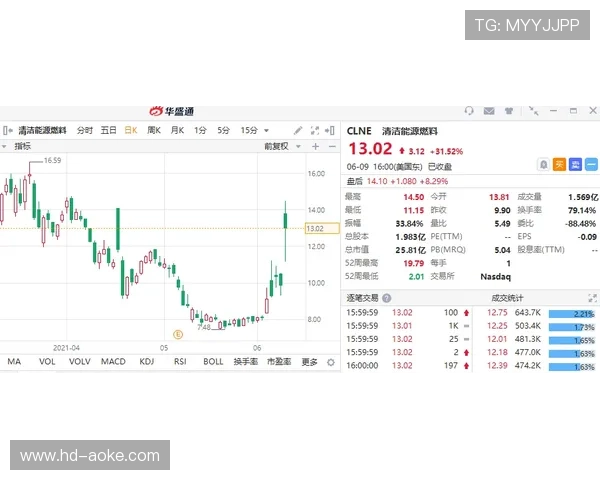The width and height of the screenshot is (600, 480).
Task: Toggle the 换手率 indicator
Action: click(x=246, y=362)
